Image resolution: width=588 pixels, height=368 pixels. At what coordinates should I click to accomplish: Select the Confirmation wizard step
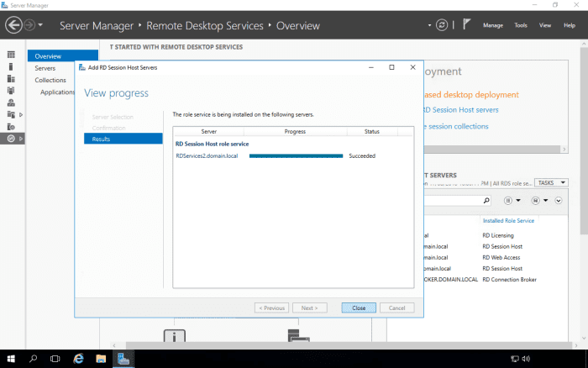(x=108, y=128)
